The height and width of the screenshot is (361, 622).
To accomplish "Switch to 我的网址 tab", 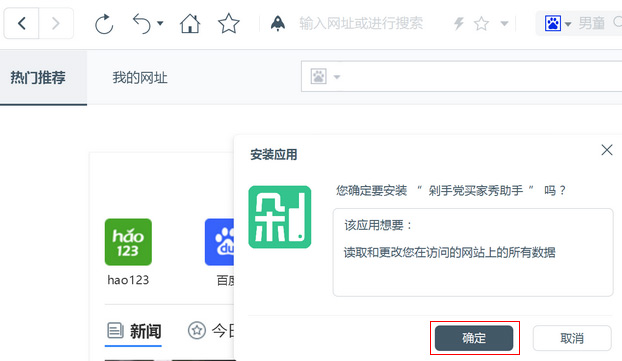I will pyautogui.click(x=140, y=77).
